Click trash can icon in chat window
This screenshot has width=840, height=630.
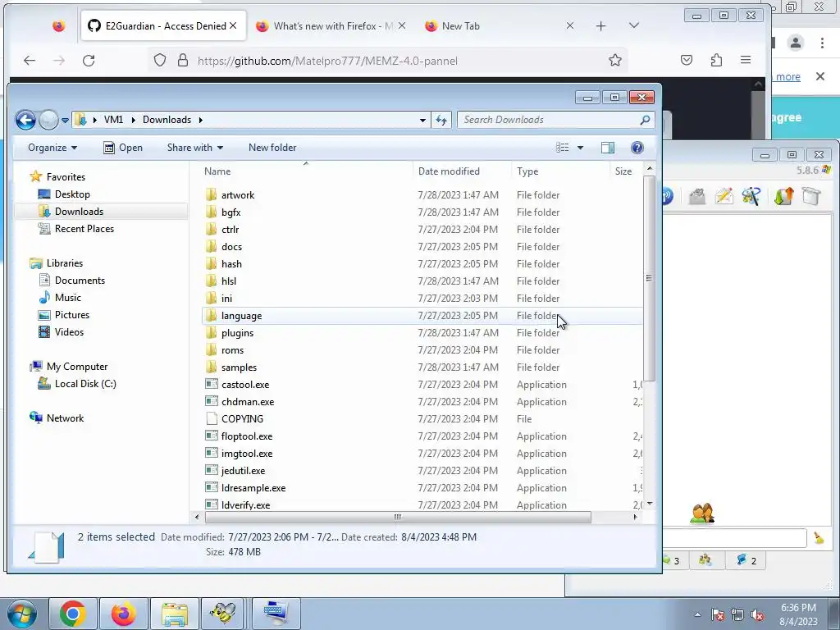[811, 197]
